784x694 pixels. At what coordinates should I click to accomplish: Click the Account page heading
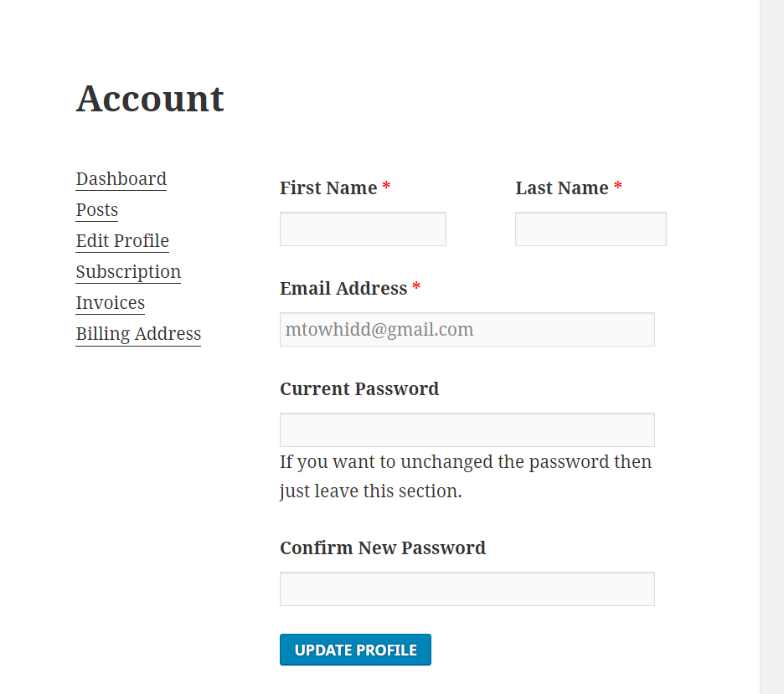click(x=150, y=99)
